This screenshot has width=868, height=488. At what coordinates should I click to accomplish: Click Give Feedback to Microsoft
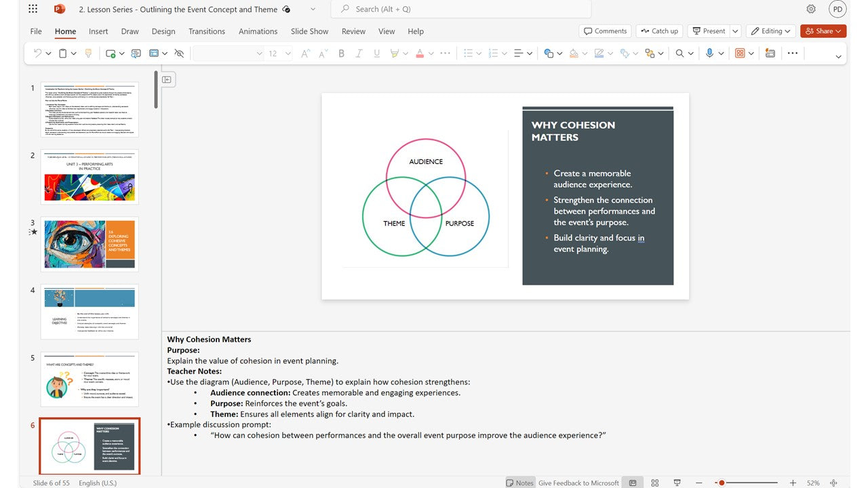point(578,483)
